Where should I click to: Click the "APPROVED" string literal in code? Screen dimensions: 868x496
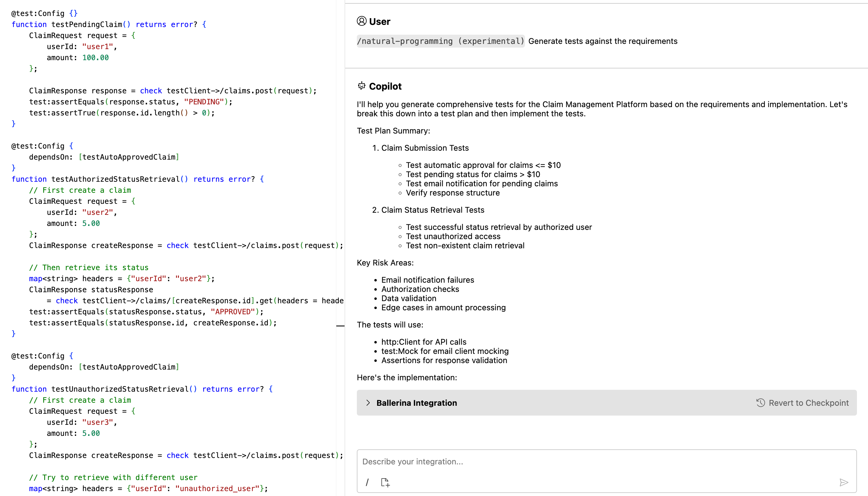tap(233, 312)
